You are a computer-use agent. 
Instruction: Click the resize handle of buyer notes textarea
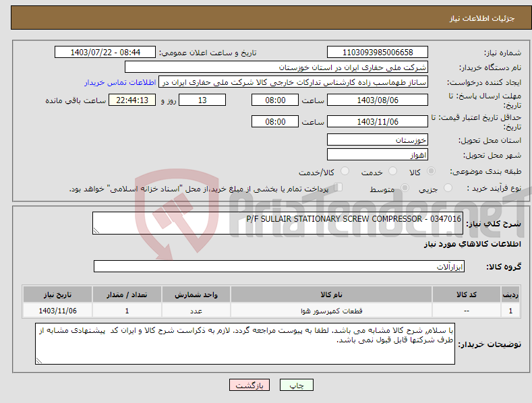click(x=39, y=361)
